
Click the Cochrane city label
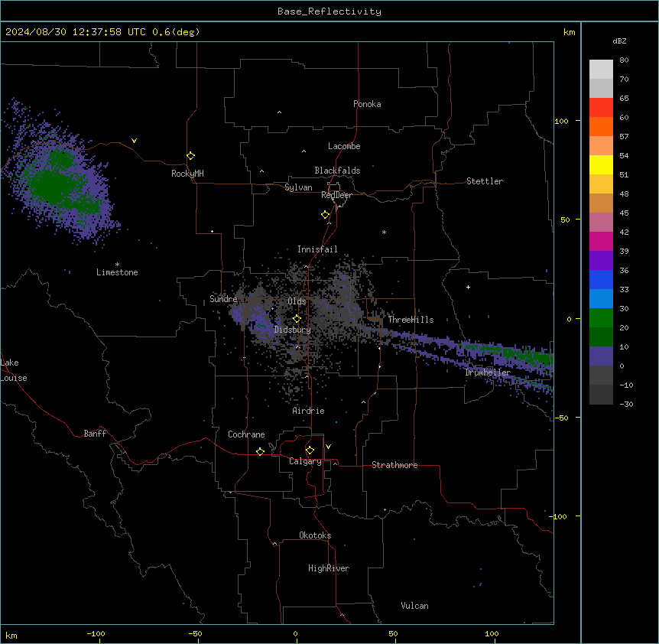(x=246, y=434)
